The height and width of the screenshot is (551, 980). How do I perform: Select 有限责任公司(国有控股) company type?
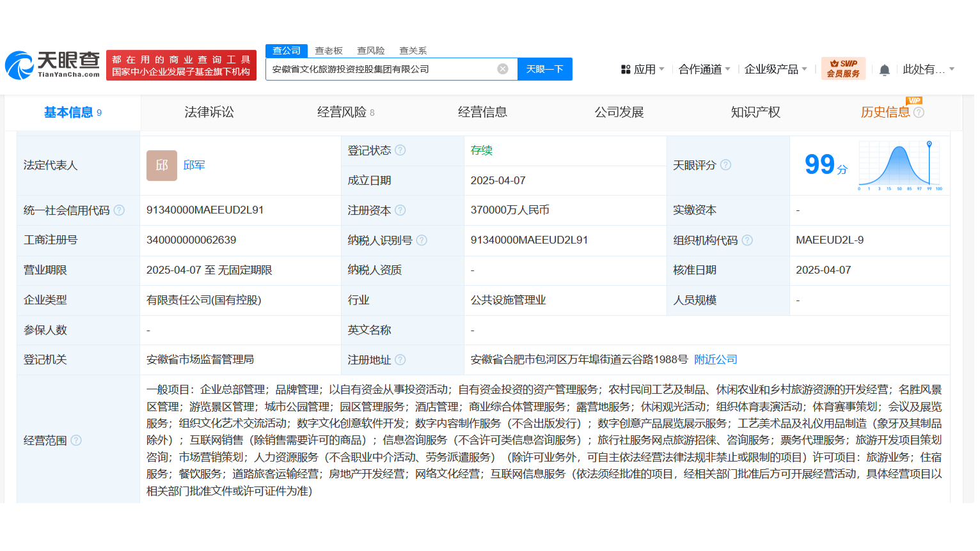204,300
